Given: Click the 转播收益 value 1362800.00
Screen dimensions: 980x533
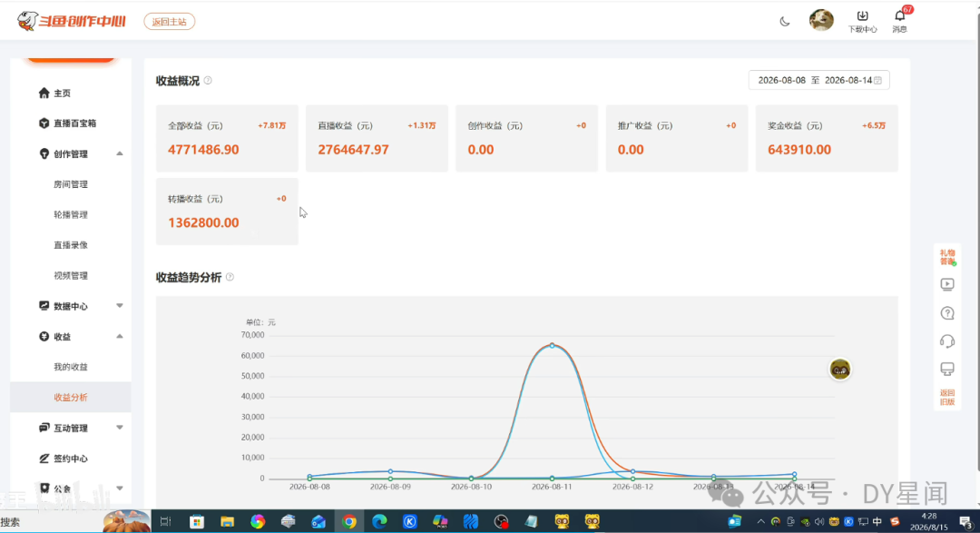Looking at the screenshot, I should (203, 222).
